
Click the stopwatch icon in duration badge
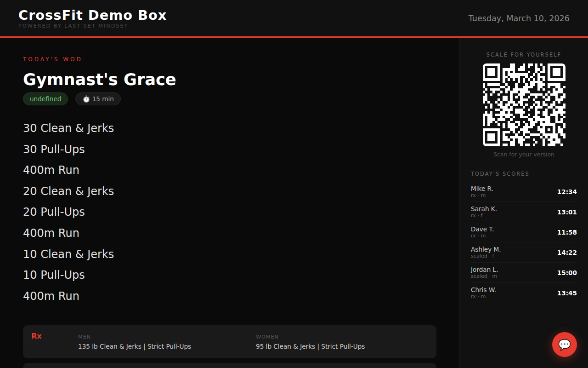(x=86, y=99)
